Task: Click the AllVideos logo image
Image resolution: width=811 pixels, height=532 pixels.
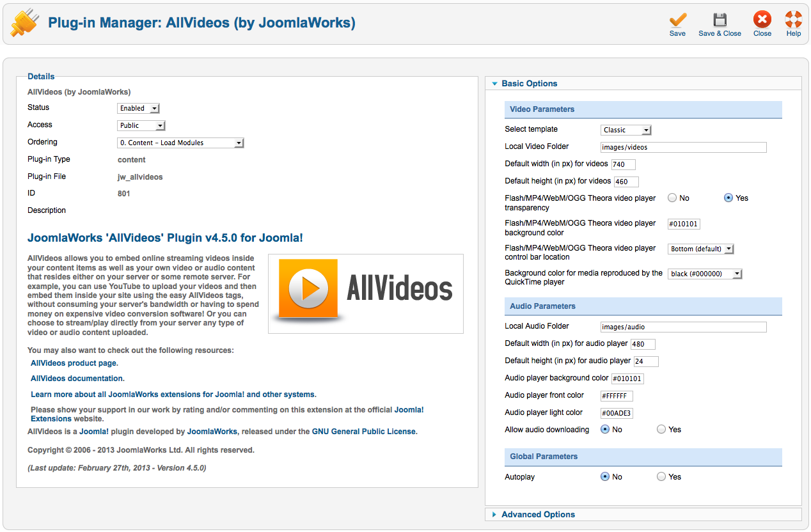Action: 366,293
